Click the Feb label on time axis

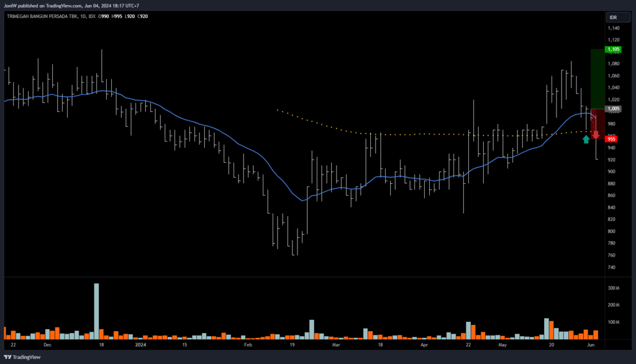click(248, 344)
